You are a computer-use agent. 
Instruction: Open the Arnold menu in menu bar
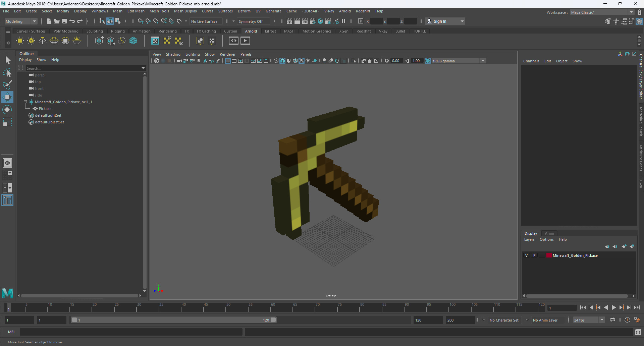tap(345, 11)
